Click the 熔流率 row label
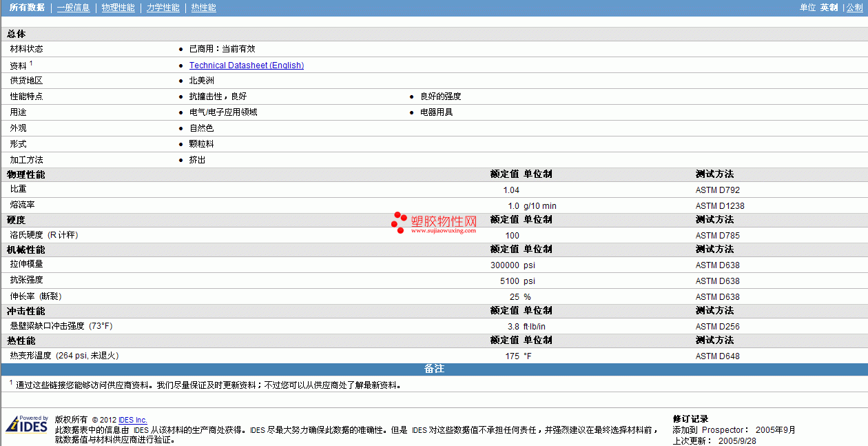Screen dimensions: 868x446 click(x=22, y=205)
